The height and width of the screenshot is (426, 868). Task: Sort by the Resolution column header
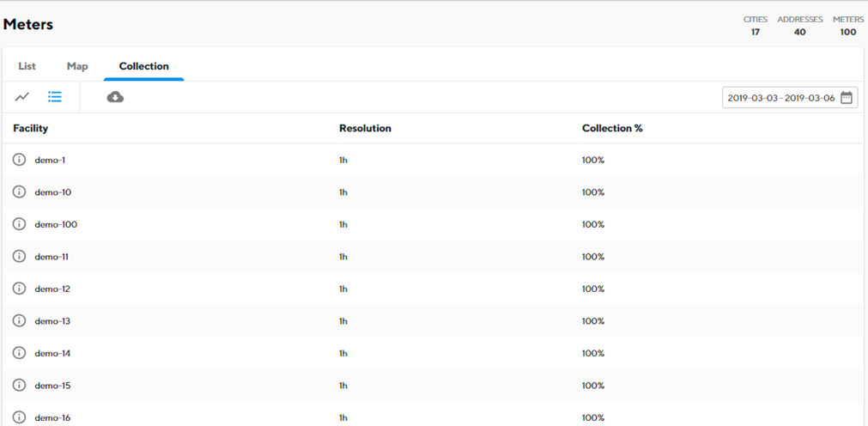(x=366, y=128)
